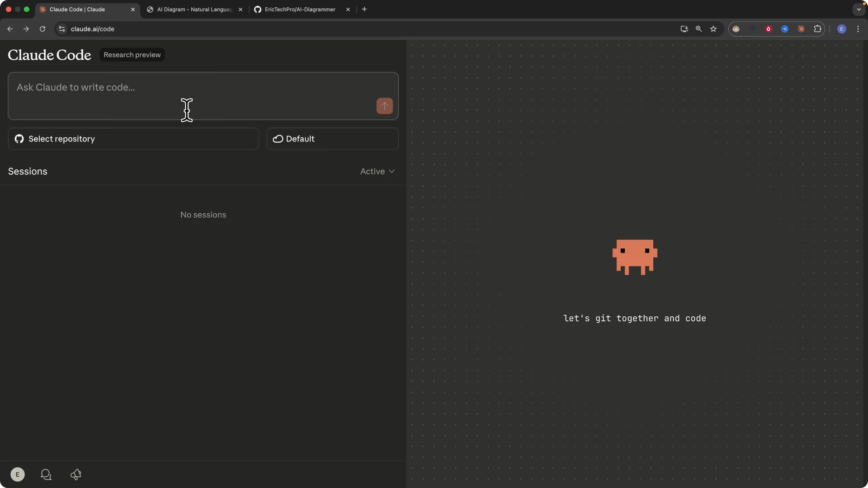Bookmark this page with the star icon
Image resolution: width=868 pixels, height=488 pixels.
(713, 29)
